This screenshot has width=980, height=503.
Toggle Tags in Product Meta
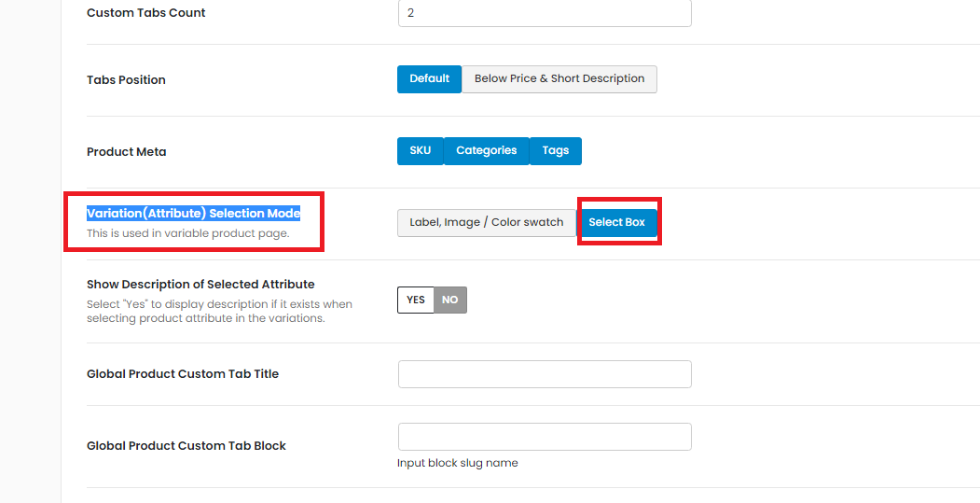[x=556, y=151]
